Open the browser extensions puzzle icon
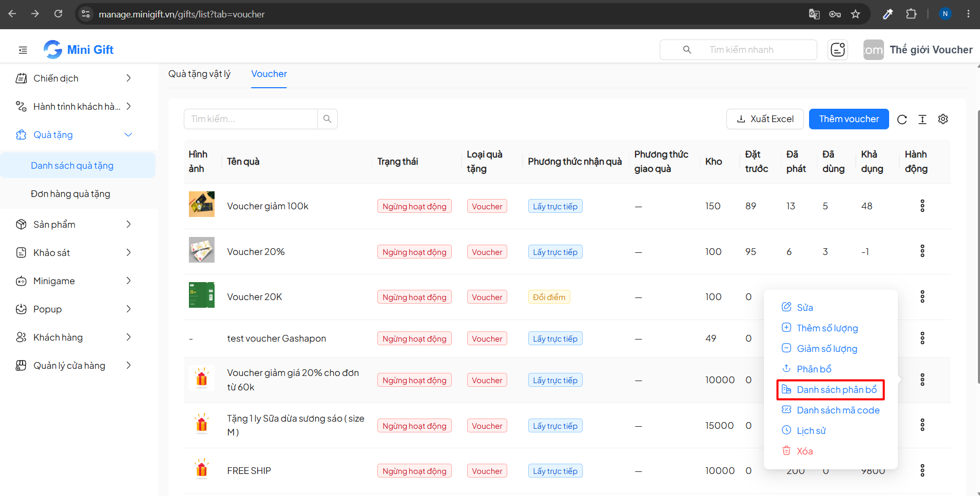This screenshot has width=980, height=496. coord(911,14)
